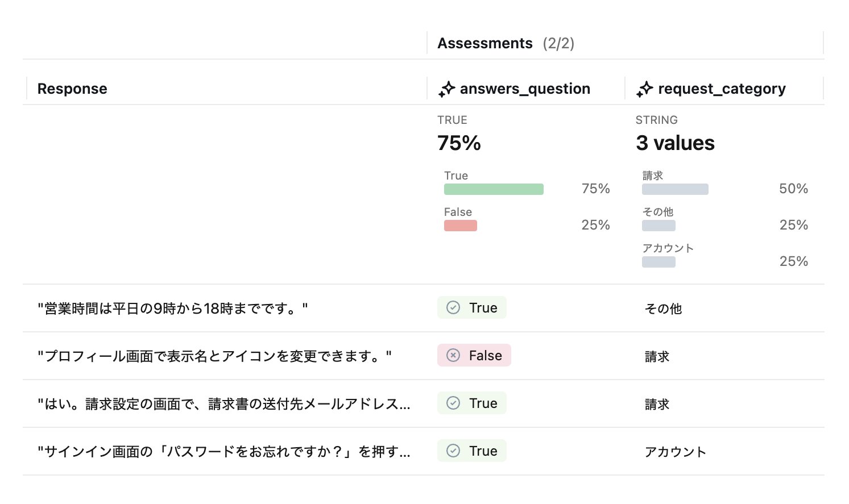Click the check icon in the サインイン row
The image size is (849, 504).
pyautogui.click(x=453, y=451)
